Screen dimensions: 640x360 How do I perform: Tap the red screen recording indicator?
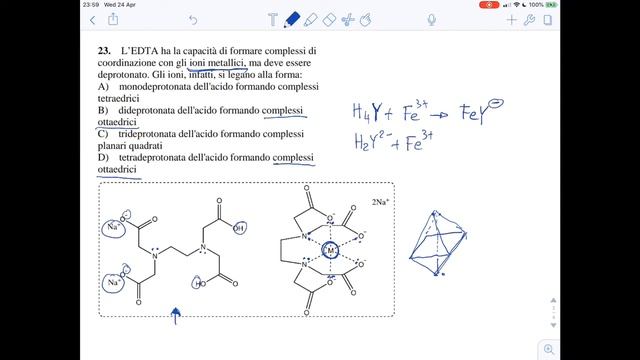coord(489,5)
